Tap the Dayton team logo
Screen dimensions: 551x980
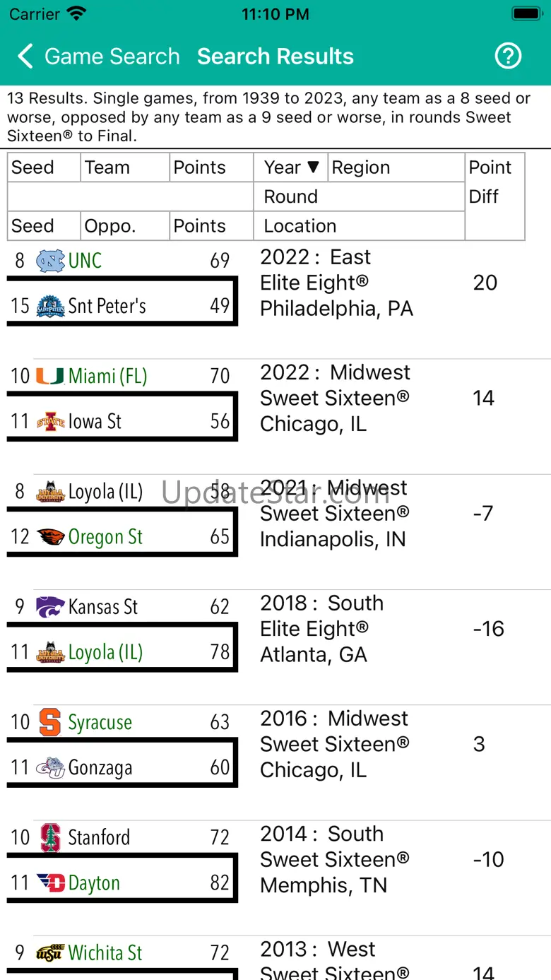50,883
